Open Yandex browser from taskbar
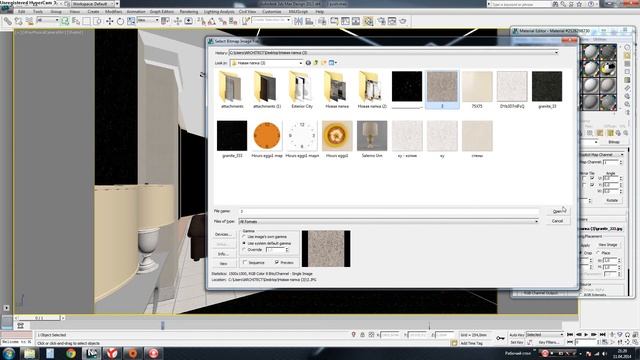 click(x=112, y=353)
